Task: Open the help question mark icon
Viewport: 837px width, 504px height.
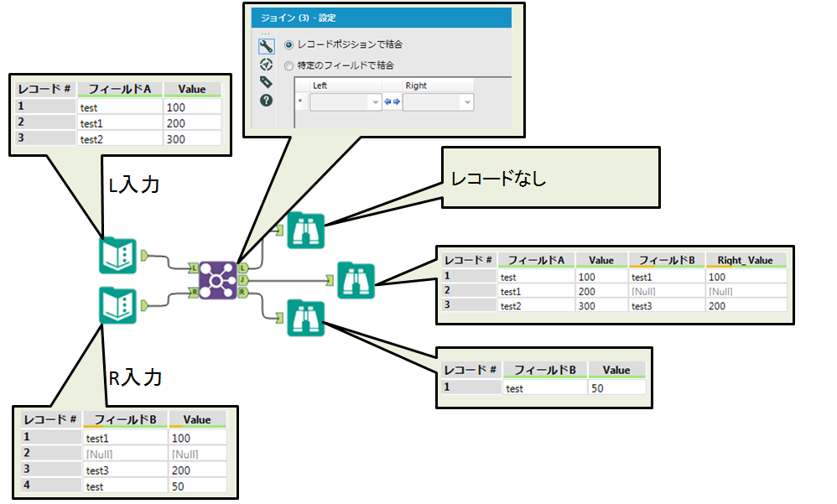Action: pos(267,101)
